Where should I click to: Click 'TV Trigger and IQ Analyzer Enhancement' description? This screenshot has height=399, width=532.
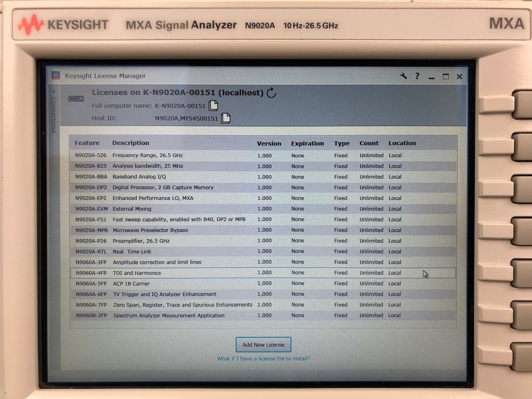165,294
